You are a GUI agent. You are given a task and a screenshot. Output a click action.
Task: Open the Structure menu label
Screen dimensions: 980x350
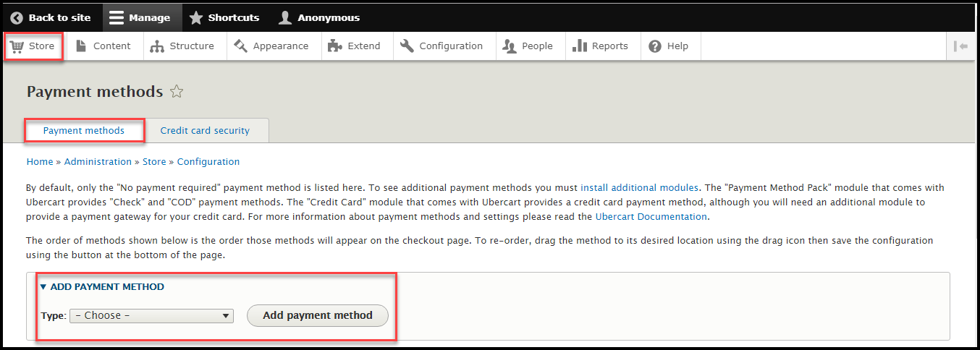pos(192,46)
